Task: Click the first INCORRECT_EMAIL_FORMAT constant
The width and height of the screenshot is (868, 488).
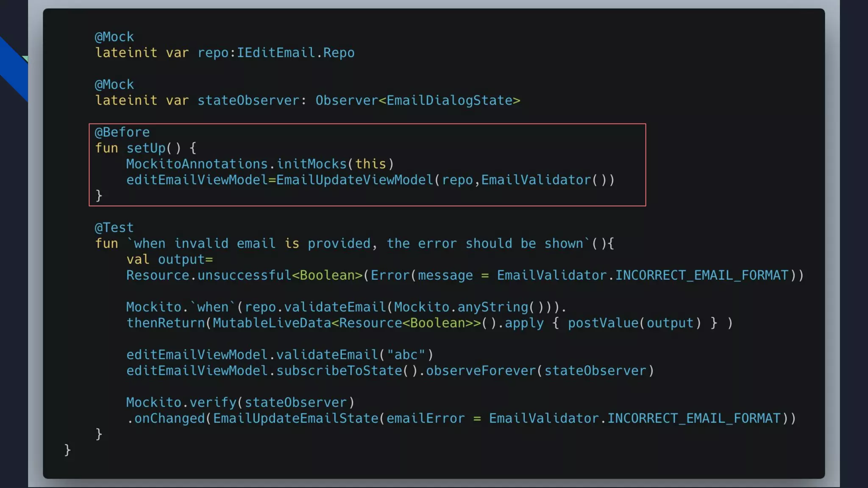Action: [x=701, y=275]
